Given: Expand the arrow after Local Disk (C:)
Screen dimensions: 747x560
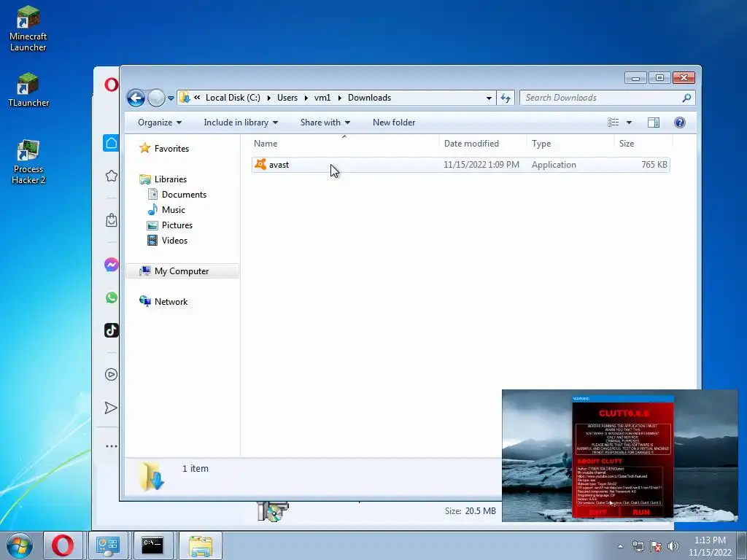Looking at the screenshot, I should tap(268, 98).
